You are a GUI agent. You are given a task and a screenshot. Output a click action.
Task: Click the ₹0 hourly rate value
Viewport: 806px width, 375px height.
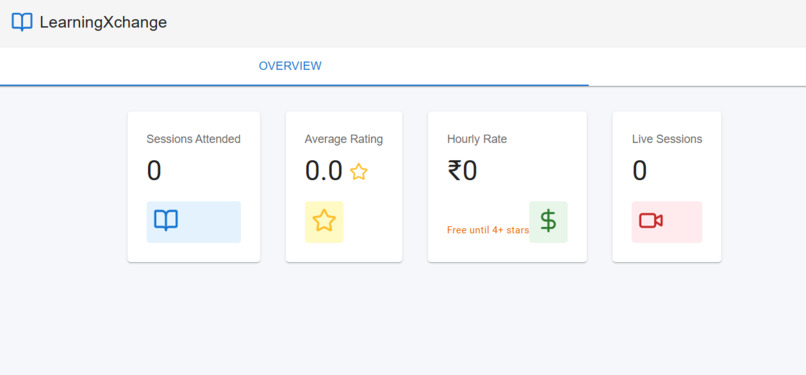coord(462,171)
